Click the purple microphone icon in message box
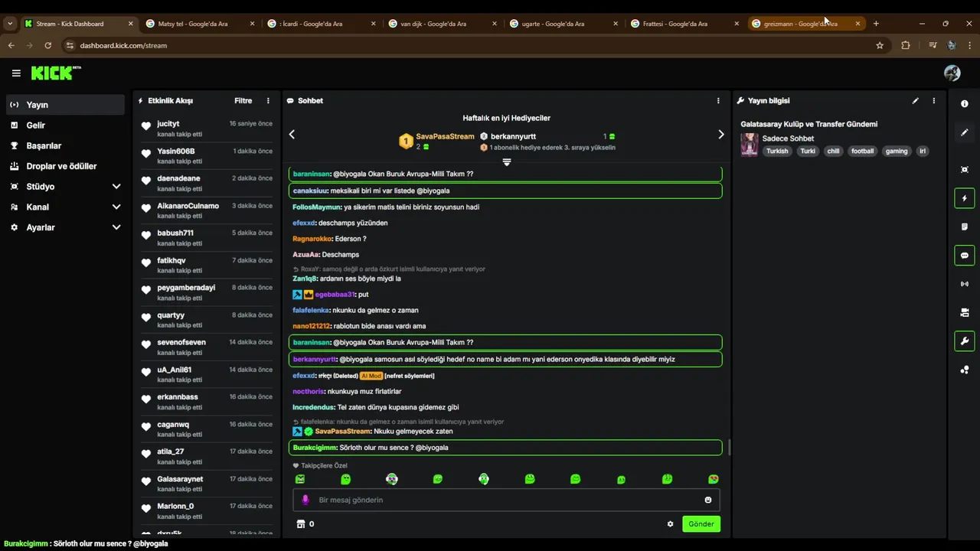 coord(305,500)
